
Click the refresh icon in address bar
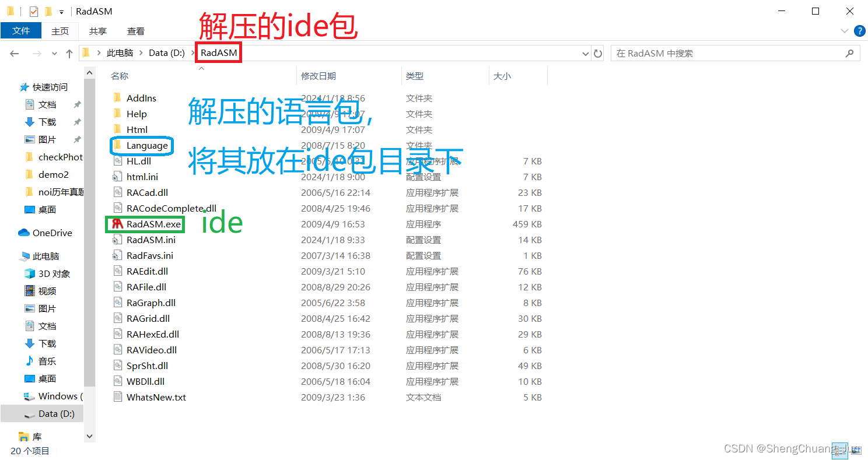click(598, 53)
